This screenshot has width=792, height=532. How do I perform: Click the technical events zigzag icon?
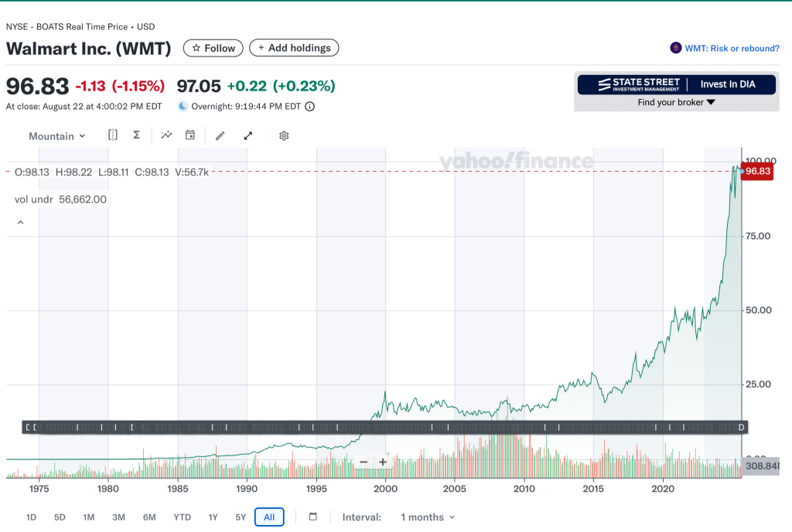(x=166, y=135)
